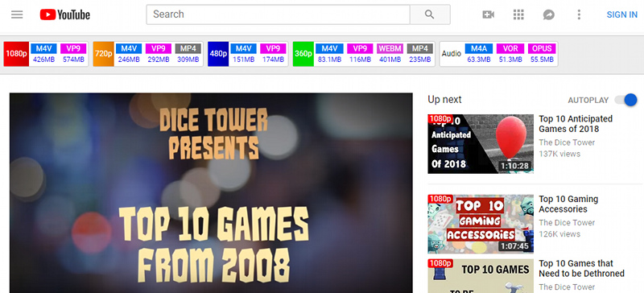Go to the YouTube home logo
This screenshot has width=644, height=293.
65,14
